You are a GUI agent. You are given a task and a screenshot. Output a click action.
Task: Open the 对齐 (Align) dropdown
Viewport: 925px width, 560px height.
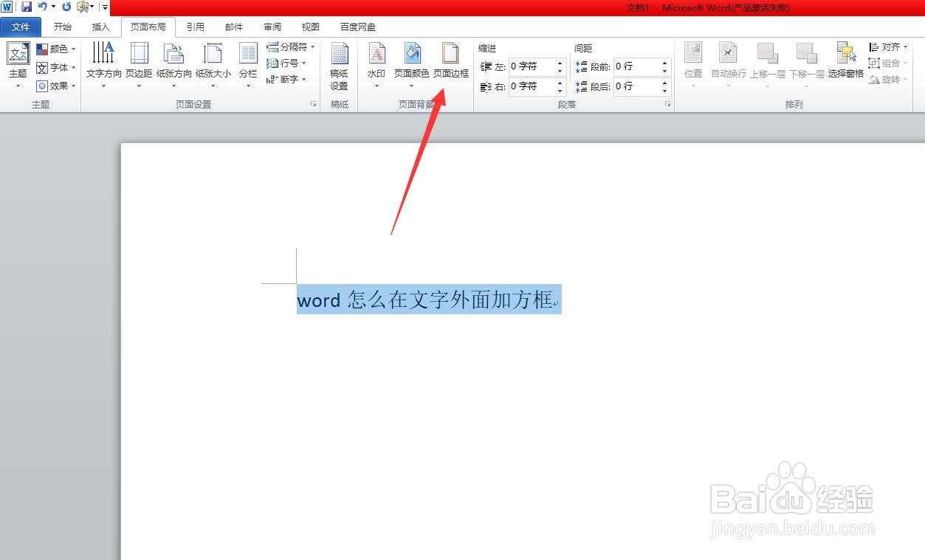[888, 47]
